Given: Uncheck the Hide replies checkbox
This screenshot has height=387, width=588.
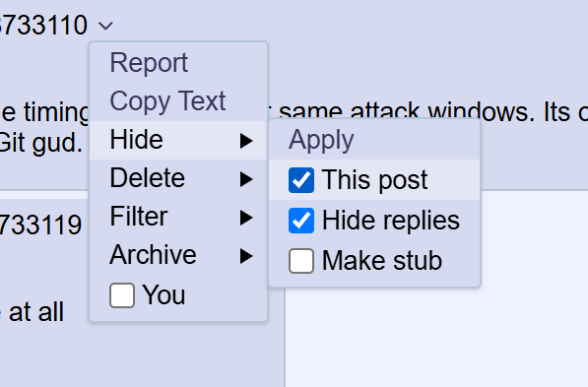Looking at the screenshot, I should 301,221.
